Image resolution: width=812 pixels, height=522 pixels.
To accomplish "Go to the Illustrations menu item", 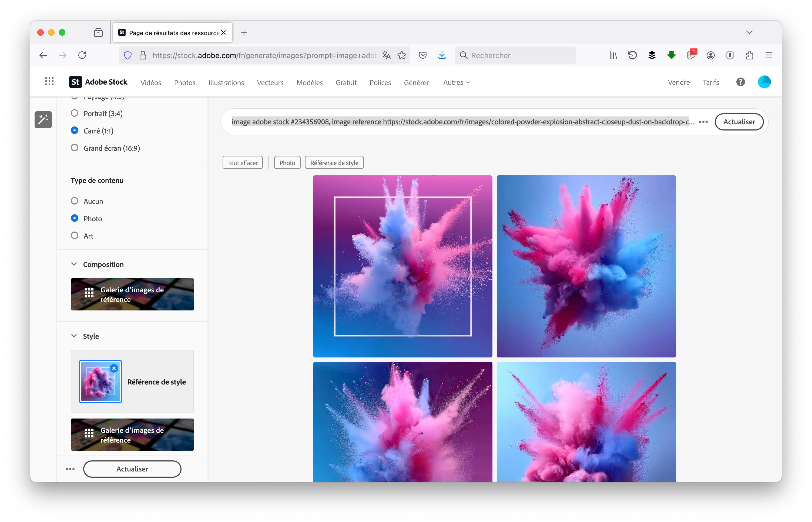I will pos(226,82).
